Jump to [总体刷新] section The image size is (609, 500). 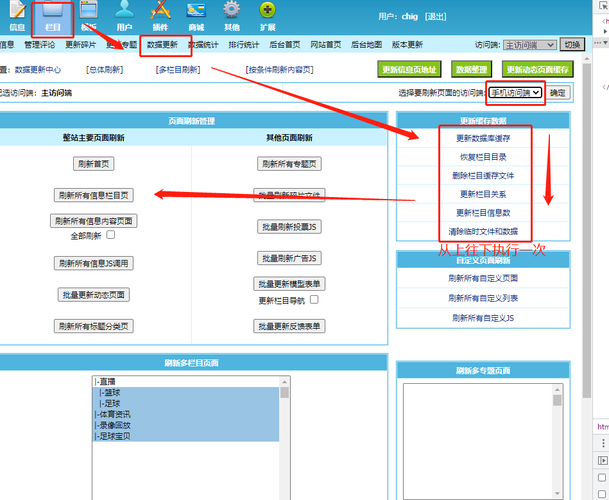tap(104, 70)
